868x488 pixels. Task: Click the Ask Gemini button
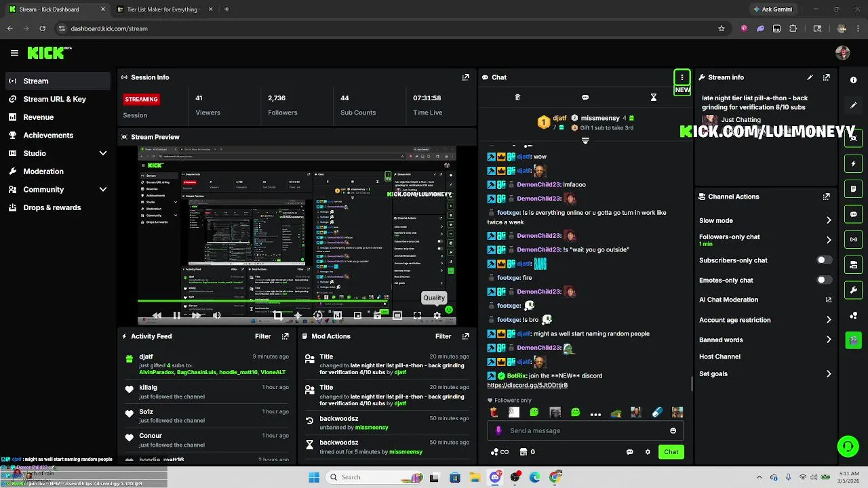772,9
